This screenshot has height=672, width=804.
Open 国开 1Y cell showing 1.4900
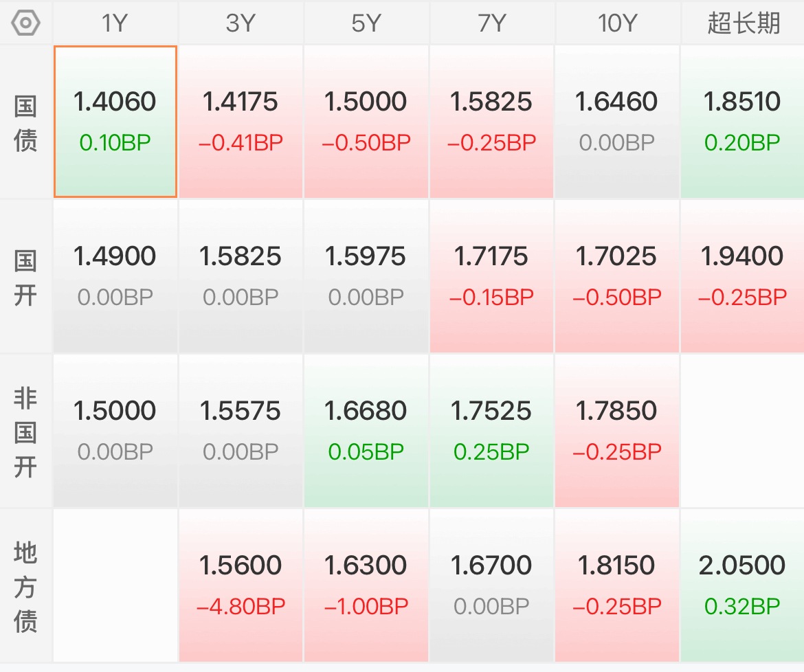[115, 276]
